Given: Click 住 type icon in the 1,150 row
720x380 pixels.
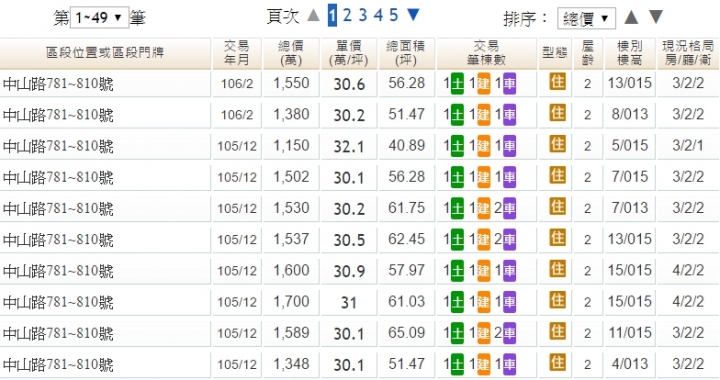Looking at the screenshot, I should tap(557, 145).
